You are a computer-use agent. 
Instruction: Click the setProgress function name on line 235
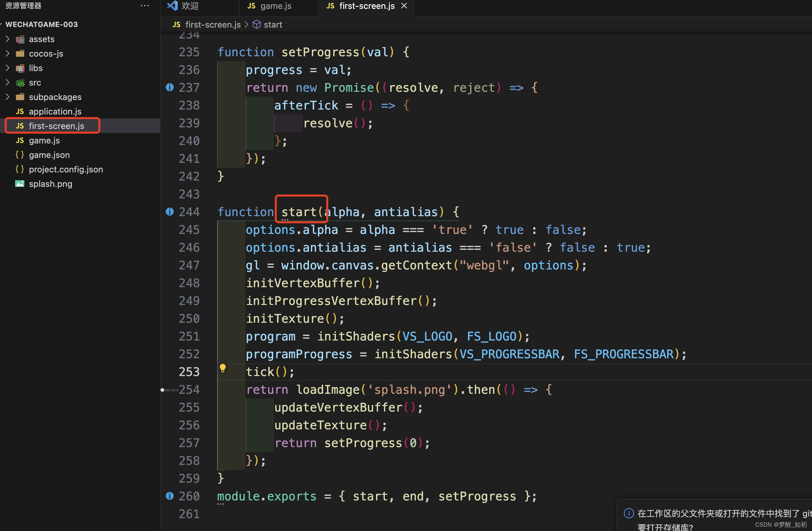(321, 52)
